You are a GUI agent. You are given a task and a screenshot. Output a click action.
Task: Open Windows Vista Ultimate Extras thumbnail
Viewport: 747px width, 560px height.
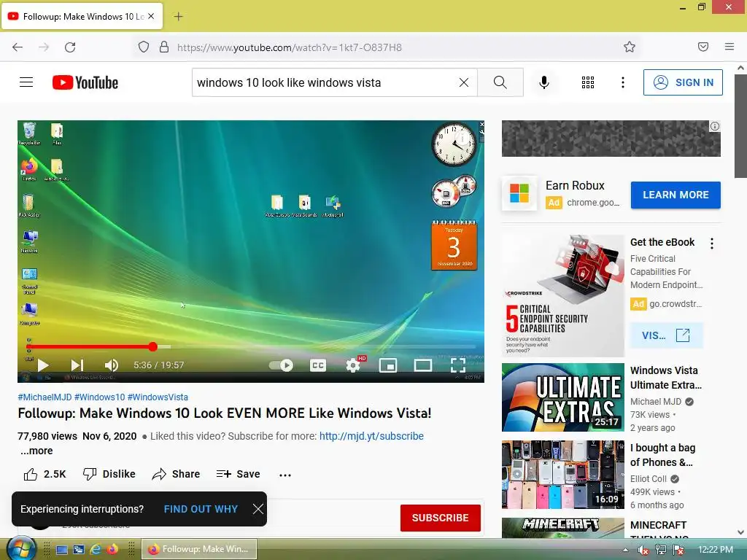563,397
